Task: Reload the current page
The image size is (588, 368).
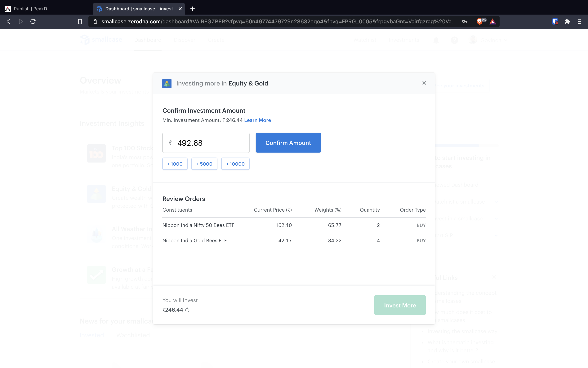Action: (33, 21)
